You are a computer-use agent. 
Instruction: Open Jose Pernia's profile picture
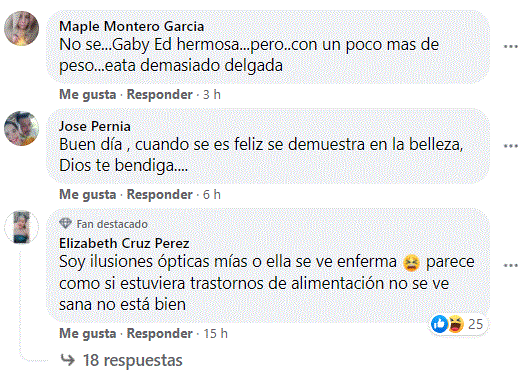click(x=21, y=128)
